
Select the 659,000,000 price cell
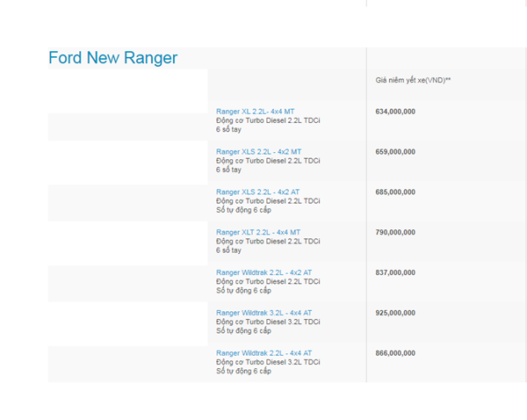[x=395, y=152]
